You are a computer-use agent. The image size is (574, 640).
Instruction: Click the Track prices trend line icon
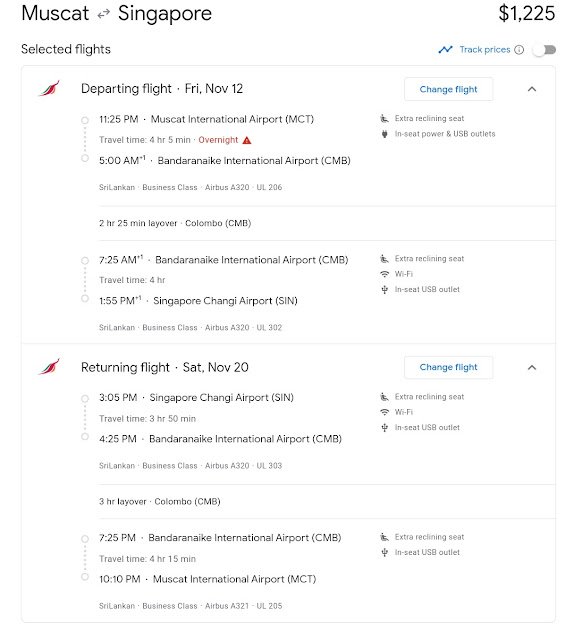coord(445,50)
